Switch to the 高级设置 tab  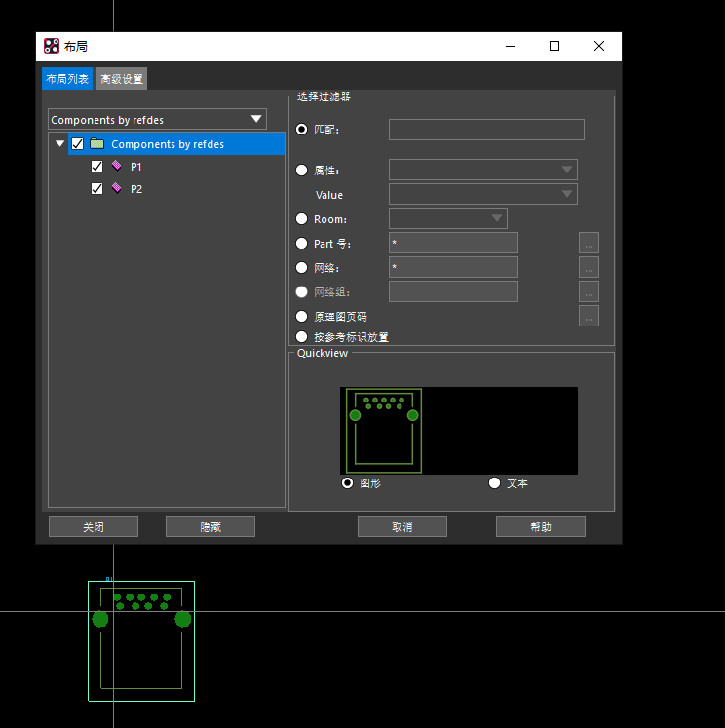[122, 79]
